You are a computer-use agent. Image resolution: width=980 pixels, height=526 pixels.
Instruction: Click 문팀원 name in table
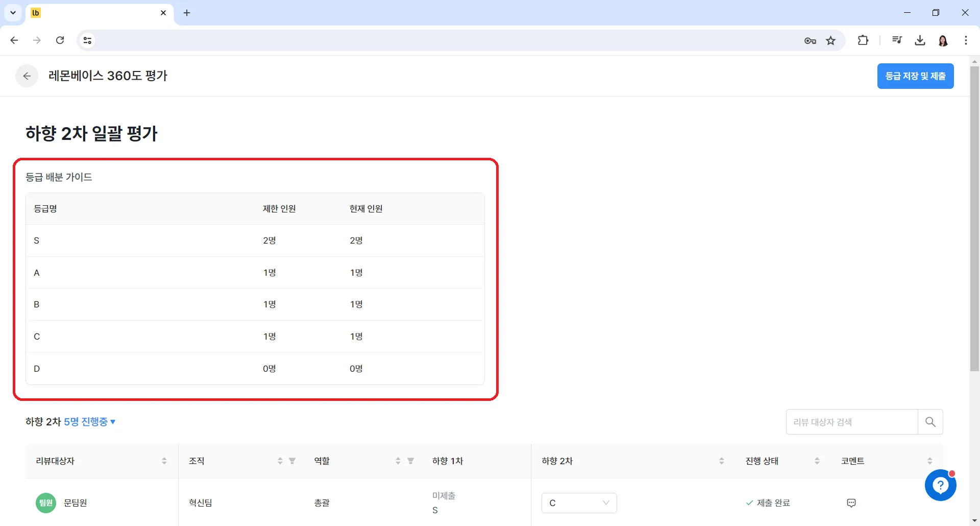point(76,503)
